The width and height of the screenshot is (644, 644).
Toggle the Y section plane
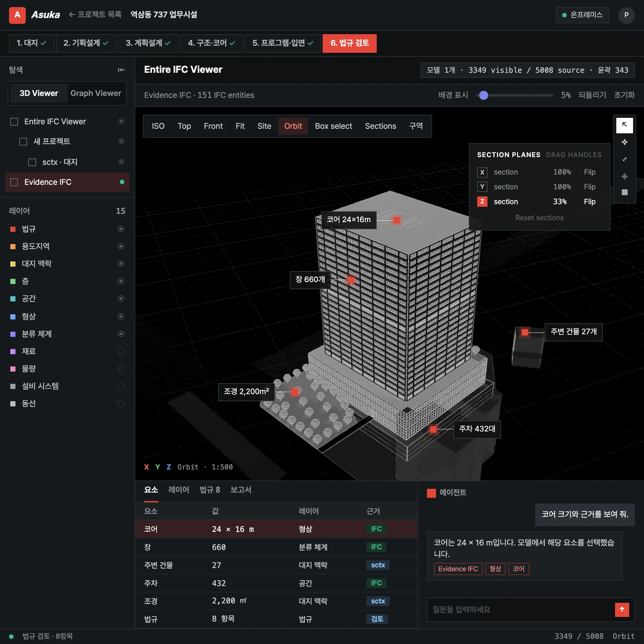coord(482,187)
